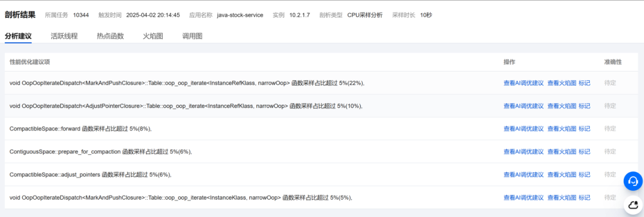Open flame graph for prepare_for_compaction row
This screenshot has height=217, width=644.
coord(562,151)
